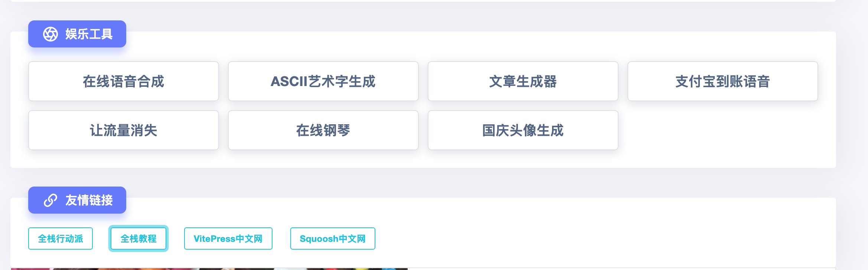Screen dimensions: 868x270
Task: Click the aperture icon beside 娱乐工具
Action: [50, 34]
